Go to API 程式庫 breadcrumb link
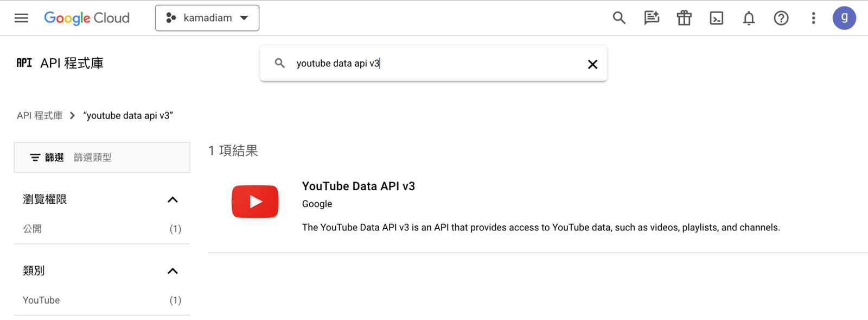Viewport: 868px width, 320px height. [x=40, y=116]
